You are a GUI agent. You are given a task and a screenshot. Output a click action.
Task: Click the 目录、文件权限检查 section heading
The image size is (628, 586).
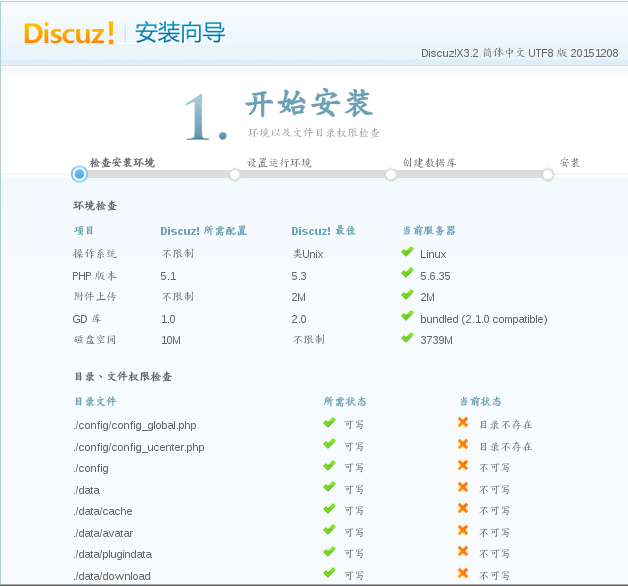click(123, 377)
